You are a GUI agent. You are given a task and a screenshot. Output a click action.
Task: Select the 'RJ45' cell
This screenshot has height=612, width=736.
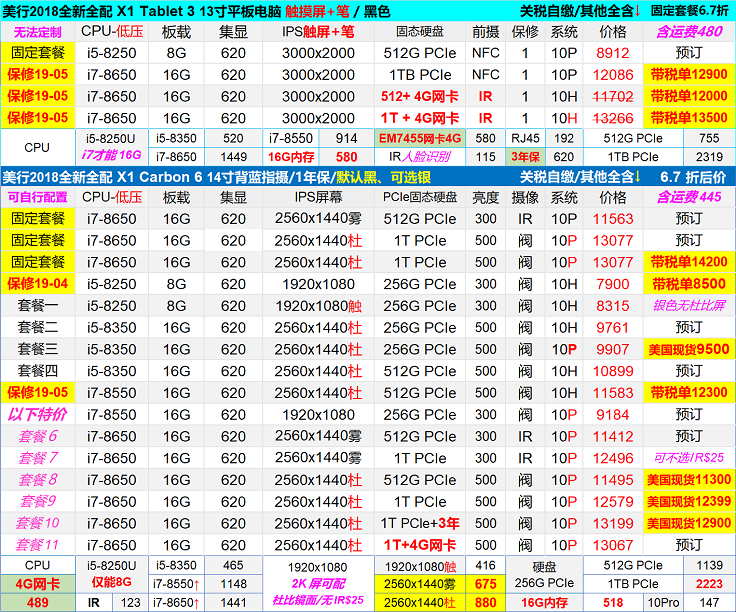point(525,138)
